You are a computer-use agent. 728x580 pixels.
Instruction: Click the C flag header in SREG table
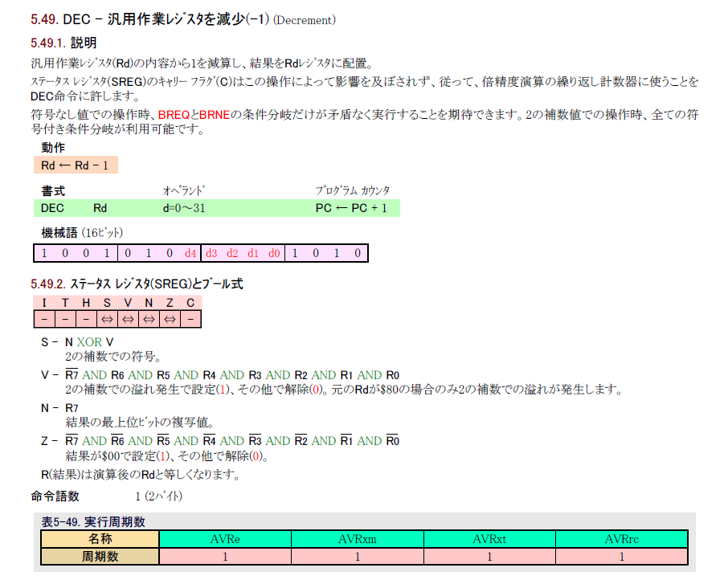coord(190,303)
